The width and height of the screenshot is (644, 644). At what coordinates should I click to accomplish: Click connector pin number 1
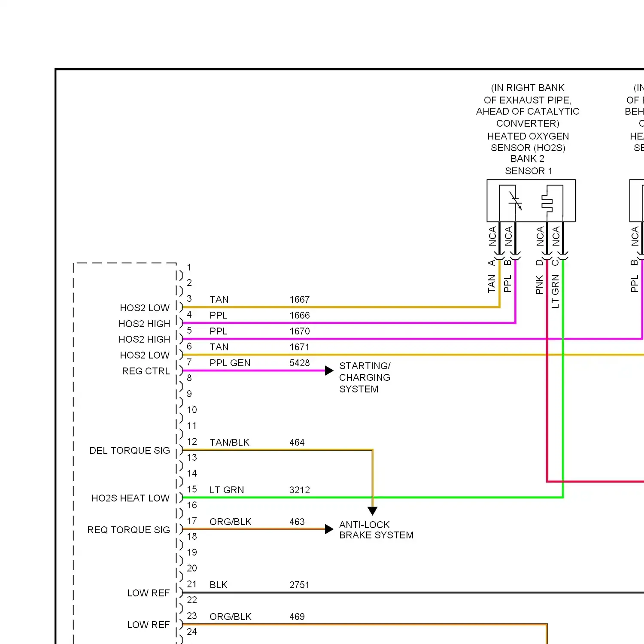click(189, 267)
